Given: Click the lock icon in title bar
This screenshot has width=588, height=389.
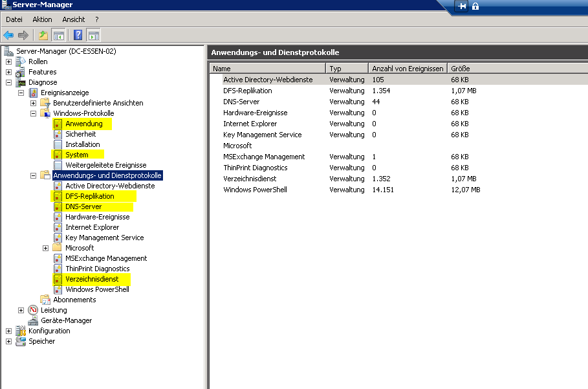Looking at the screenshot, I should [x=475, y=6].
